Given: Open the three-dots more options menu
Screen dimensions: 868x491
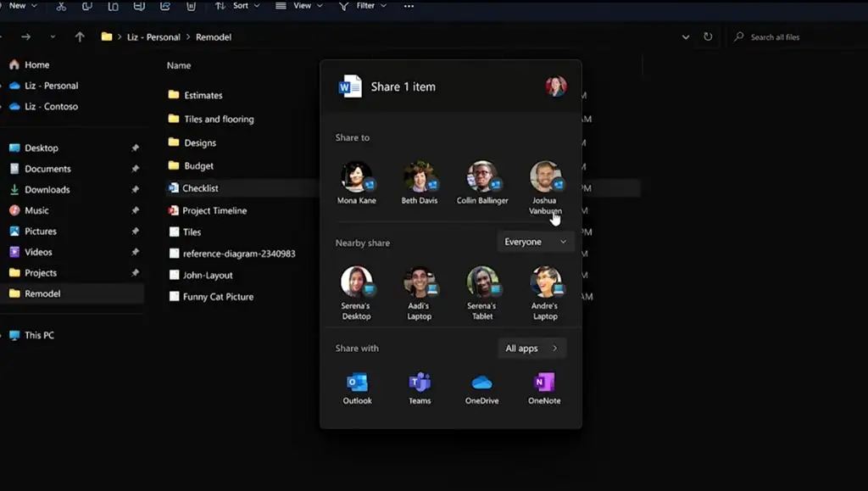Looking at the screenshot, I should point(409,6).
